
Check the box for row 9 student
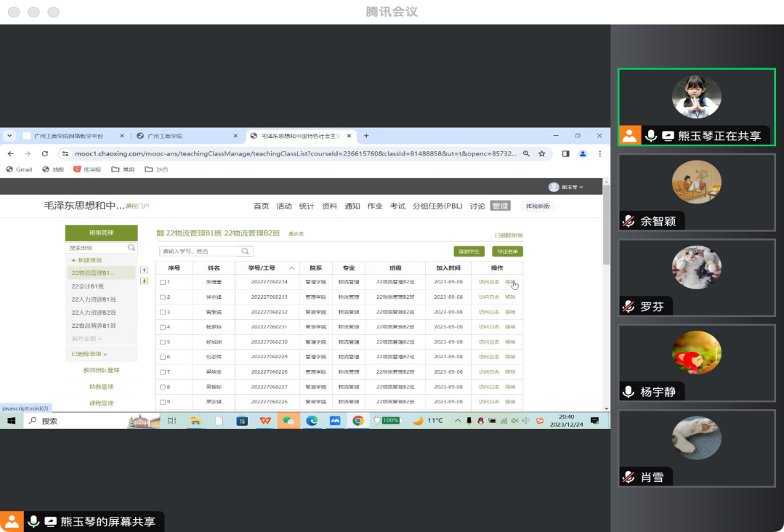pyautogui.click(x=163, y=402)
